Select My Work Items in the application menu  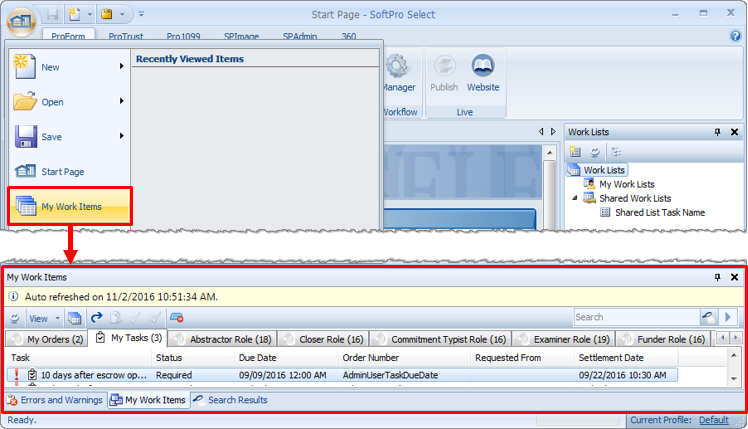tap(70, 206)
